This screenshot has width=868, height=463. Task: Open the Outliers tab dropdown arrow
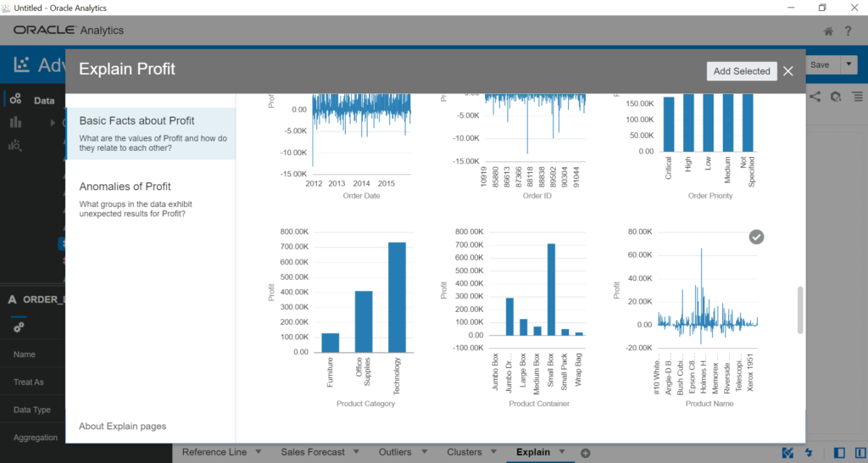(424, 452)
